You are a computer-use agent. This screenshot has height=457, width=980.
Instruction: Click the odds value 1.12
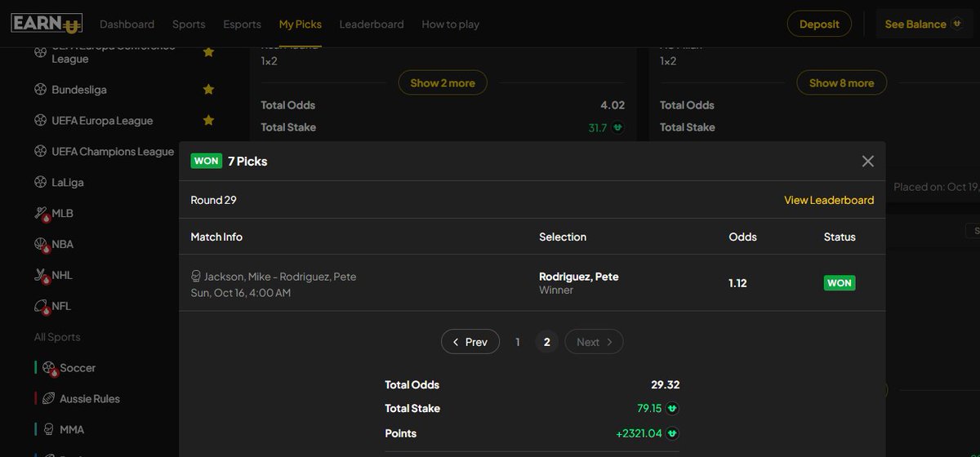pos(737,283)
